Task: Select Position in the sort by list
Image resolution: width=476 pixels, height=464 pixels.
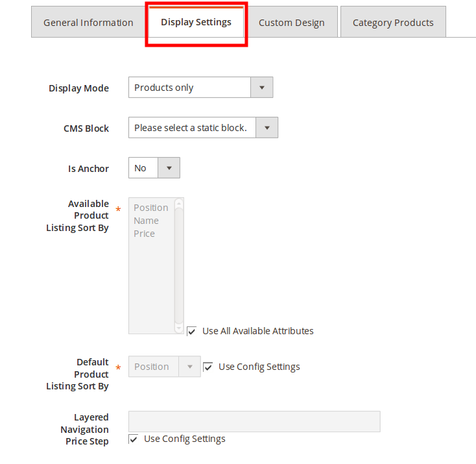Action: (150, 208)
